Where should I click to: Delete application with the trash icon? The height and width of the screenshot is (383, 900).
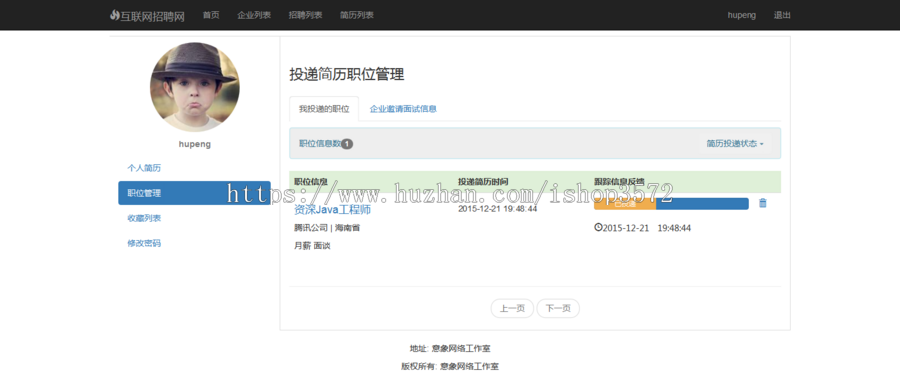click(762, 203)
